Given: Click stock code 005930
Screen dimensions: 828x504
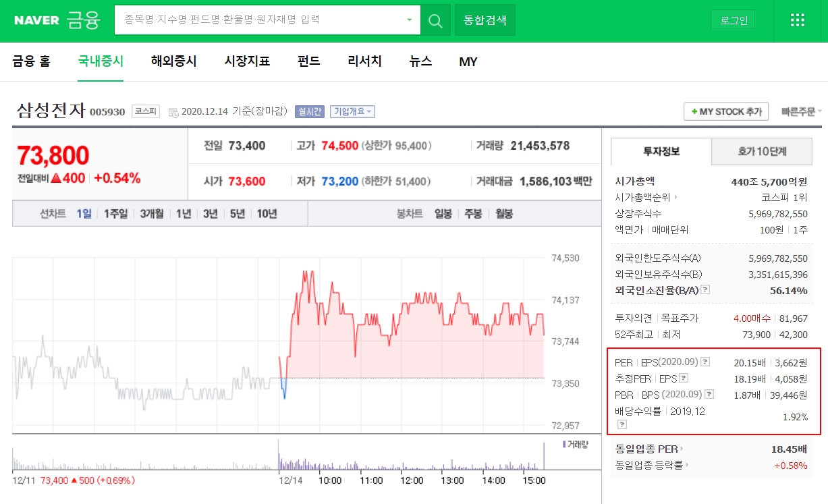Looking at the screenshot, I should pos(107,112).
